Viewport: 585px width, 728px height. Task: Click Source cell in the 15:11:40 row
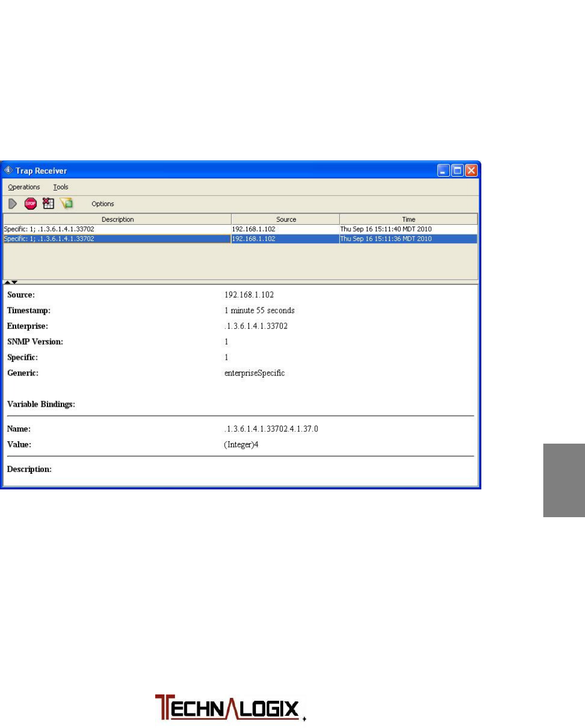click(286, 229)
